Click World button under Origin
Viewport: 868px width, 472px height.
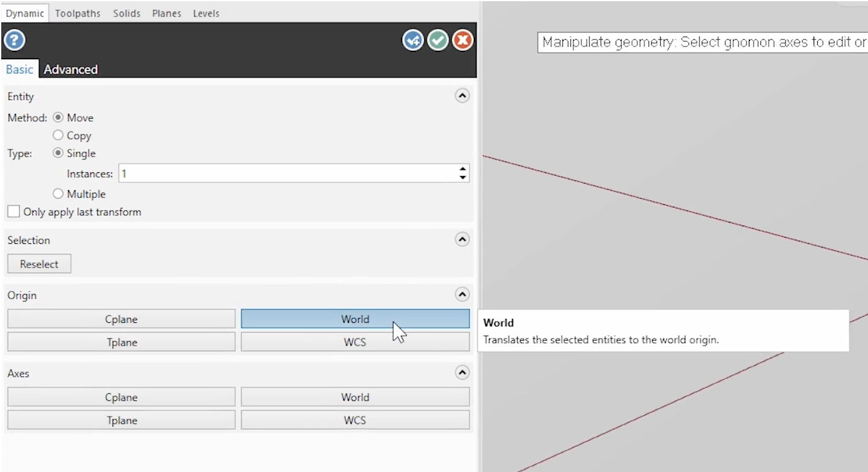tap(355, 319)
